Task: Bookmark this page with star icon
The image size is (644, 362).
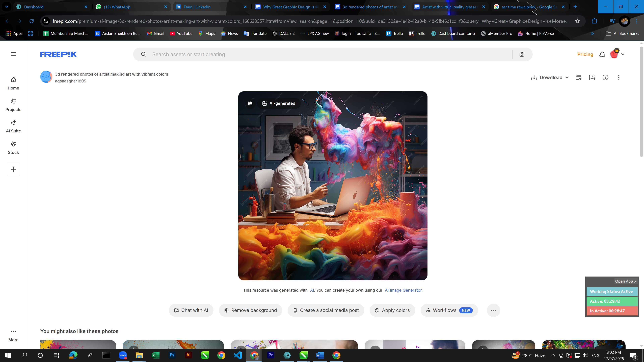Action: point(577,21)
